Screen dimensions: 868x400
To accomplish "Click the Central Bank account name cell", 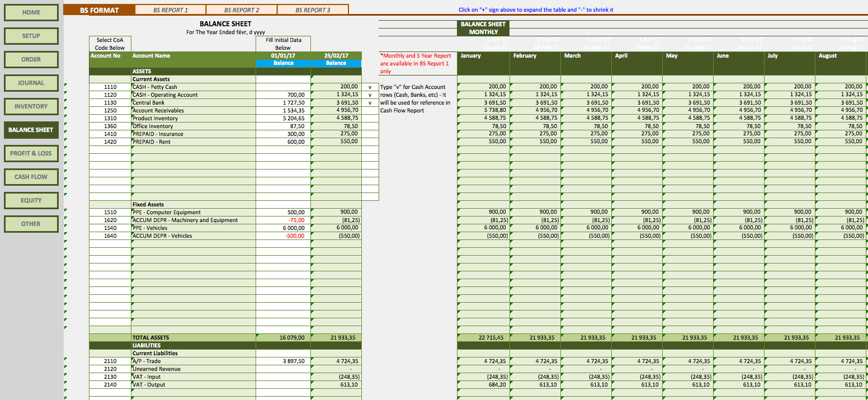I will tap(194, 103).
